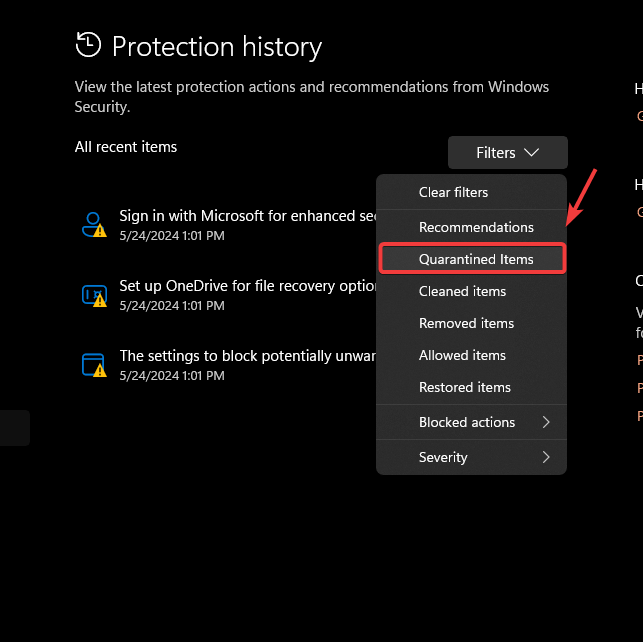
Task: Click the OneDrive file recovery warning icon
Action: point(93,294)
